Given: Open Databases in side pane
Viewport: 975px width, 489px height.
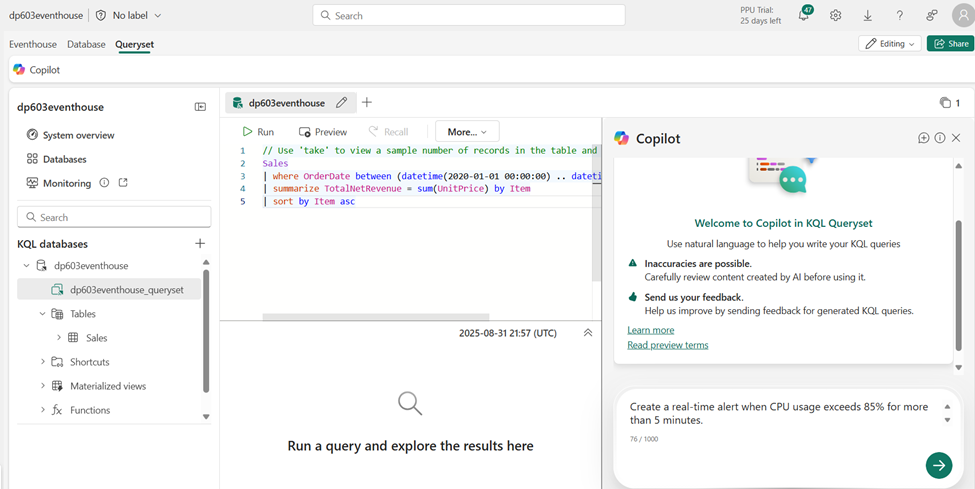Looking at the screenshot, I should (x=57, y=159).
